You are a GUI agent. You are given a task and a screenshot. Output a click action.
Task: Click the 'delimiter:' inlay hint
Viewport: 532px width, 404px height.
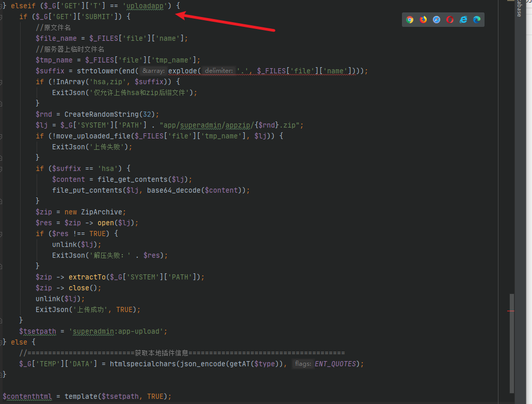click(219, 71)
